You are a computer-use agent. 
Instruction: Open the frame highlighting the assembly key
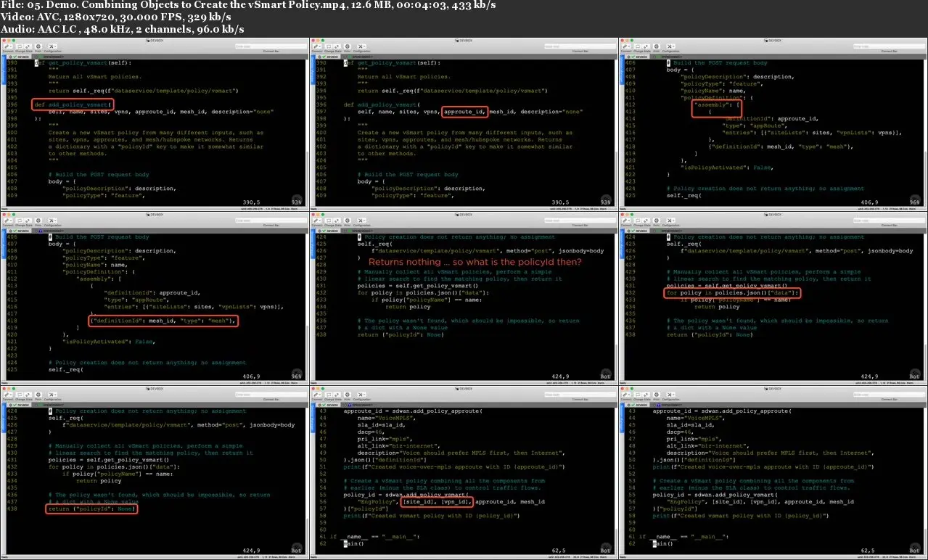point(773,123)
